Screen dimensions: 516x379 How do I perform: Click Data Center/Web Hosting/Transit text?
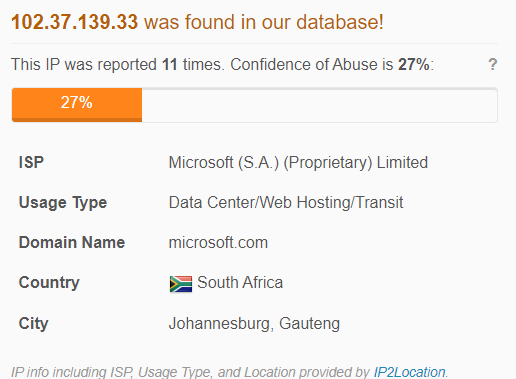tap(286, 202)
